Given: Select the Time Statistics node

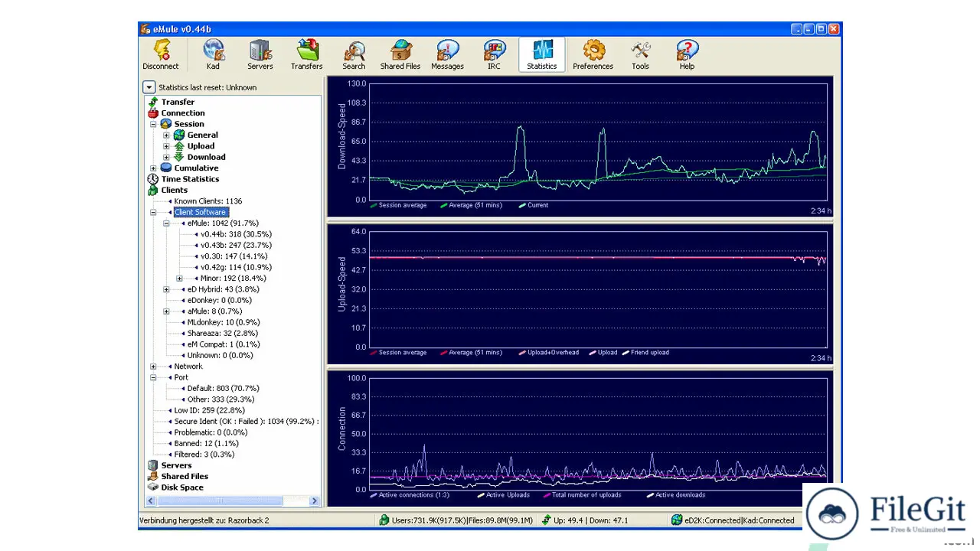Looking at the screenshot, I should (190, 179).
